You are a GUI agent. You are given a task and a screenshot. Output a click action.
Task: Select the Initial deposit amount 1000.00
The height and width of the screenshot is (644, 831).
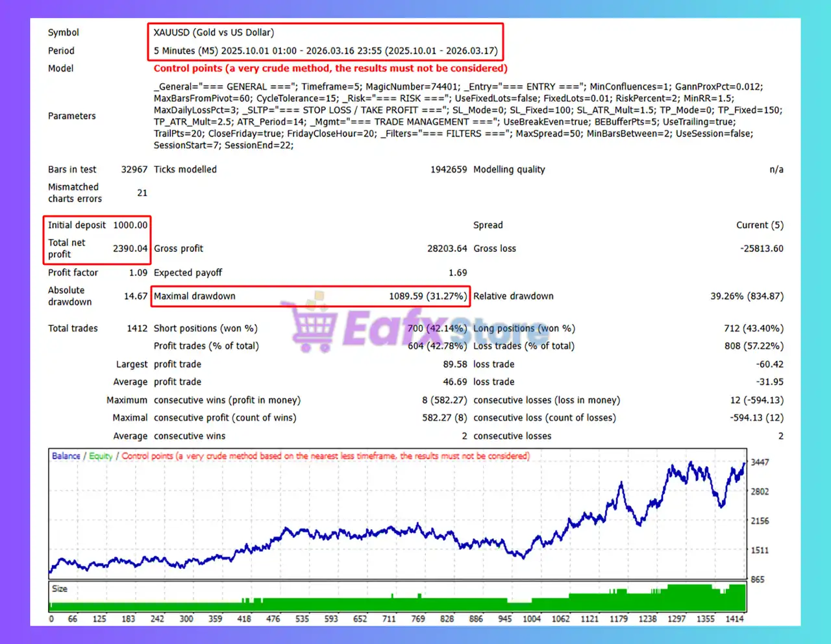tap(130, 225)
